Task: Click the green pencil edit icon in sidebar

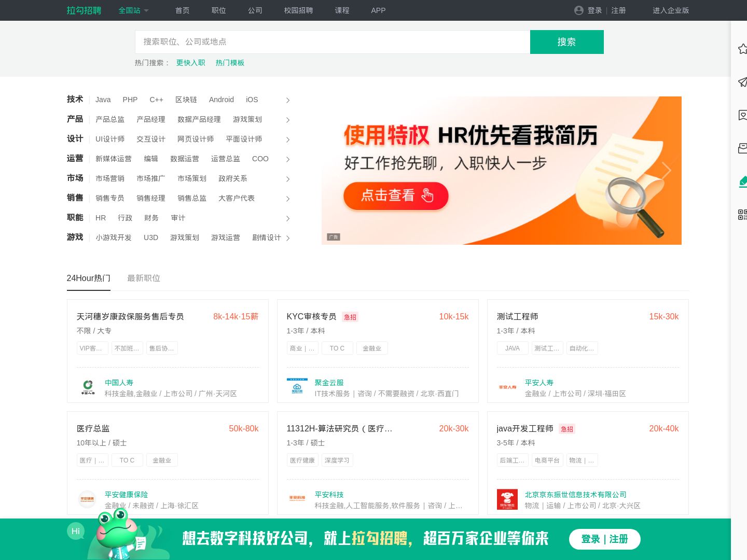Action: tap(743, 181)
